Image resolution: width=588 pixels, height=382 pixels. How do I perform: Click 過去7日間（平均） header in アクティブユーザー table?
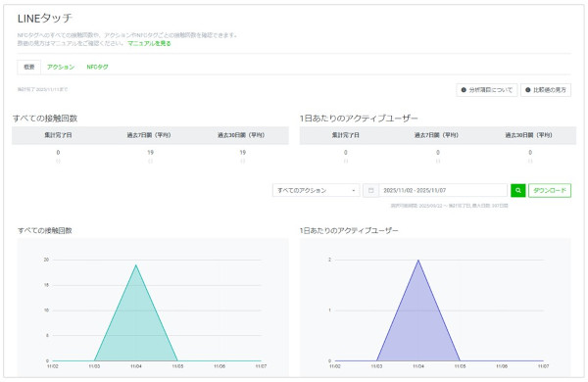tap(436, 135)
